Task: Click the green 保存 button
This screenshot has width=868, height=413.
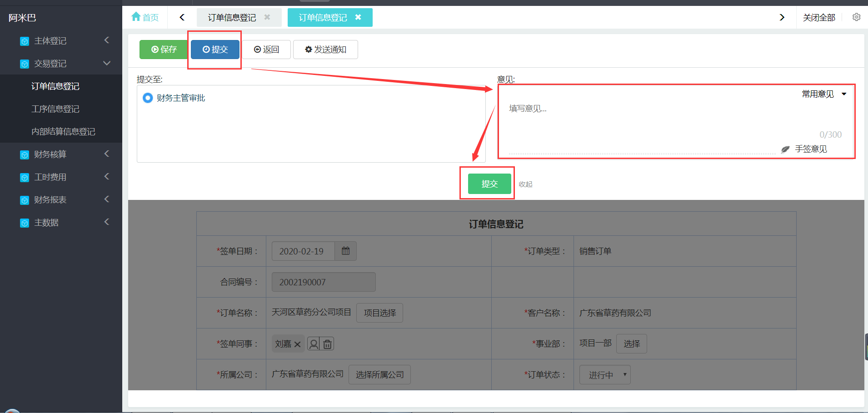Action: tap(164, 50)
